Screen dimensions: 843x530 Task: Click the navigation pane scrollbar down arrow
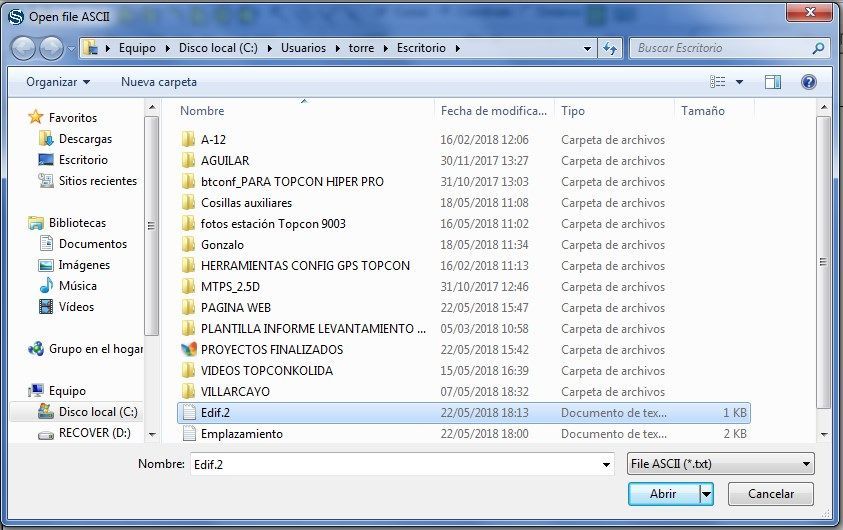tap(152, 434)
